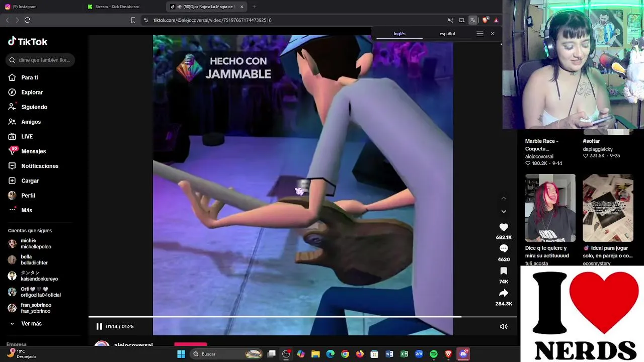Click the translate page icon
The image size is (644, 362).
pos(473,20)
